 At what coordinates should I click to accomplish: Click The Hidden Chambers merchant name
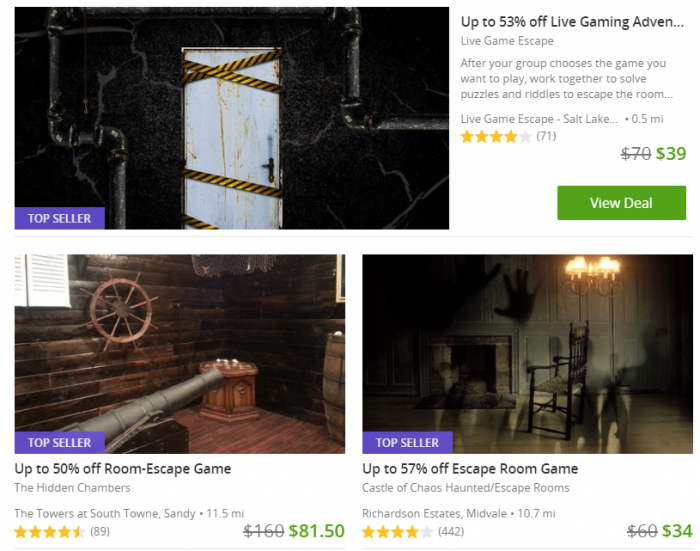tap(72, 488)
